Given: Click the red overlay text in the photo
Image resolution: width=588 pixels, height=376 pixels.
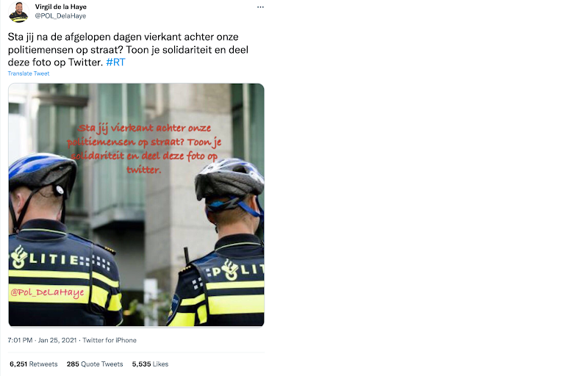Looking at the screenshot, I should (x=144, y=148).
